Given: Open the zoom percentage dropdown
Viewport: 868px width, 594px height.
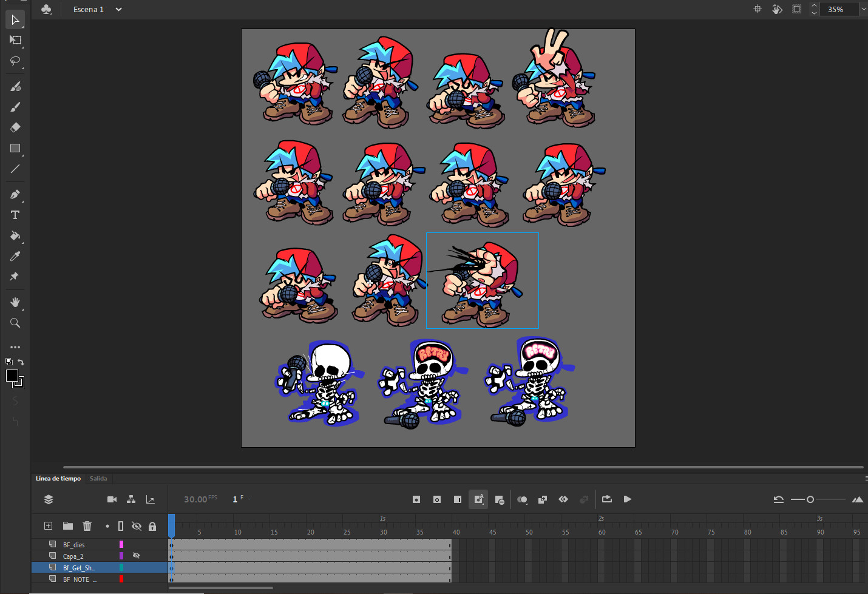Looking at the screenshot, I should coord(863,9).
